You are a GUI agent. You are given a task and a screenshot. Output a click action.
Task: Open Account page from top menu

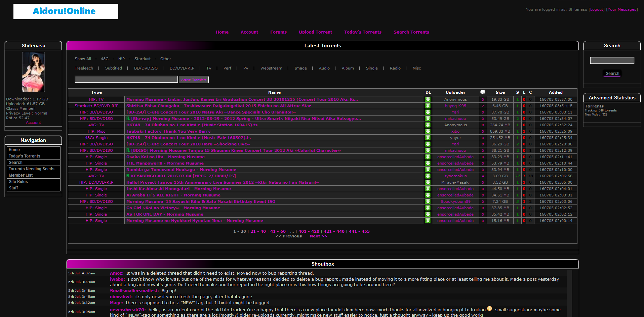coord(249,32)
